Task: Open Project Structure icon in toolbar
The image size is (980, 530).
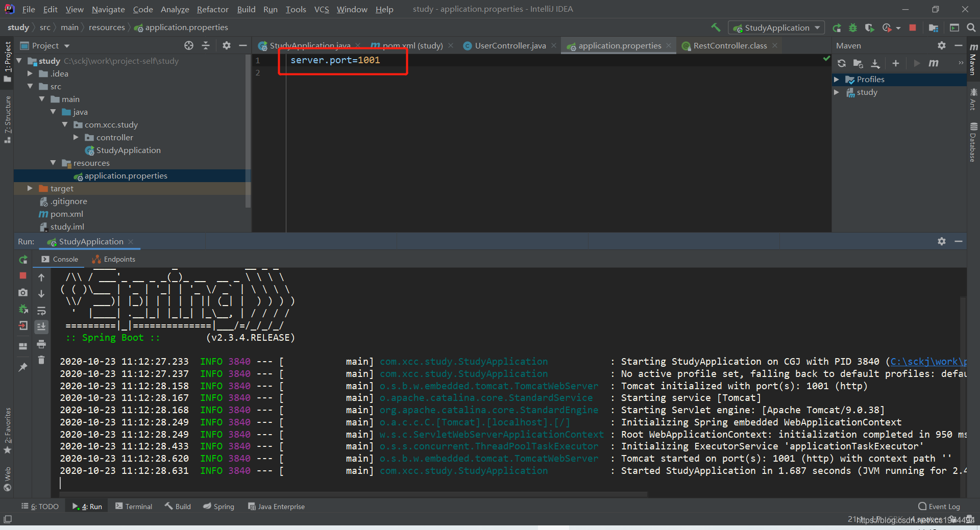Action: pos(934,28)
